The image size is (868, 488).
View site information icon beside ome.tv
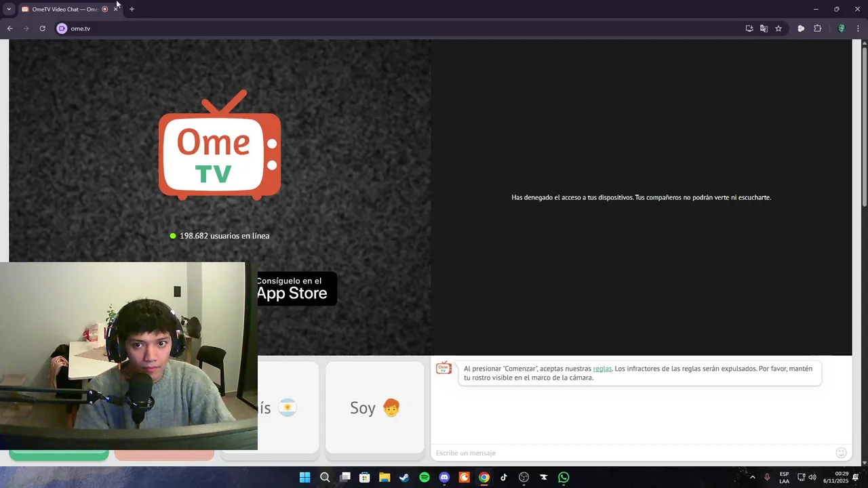click(x=62, y=28)
